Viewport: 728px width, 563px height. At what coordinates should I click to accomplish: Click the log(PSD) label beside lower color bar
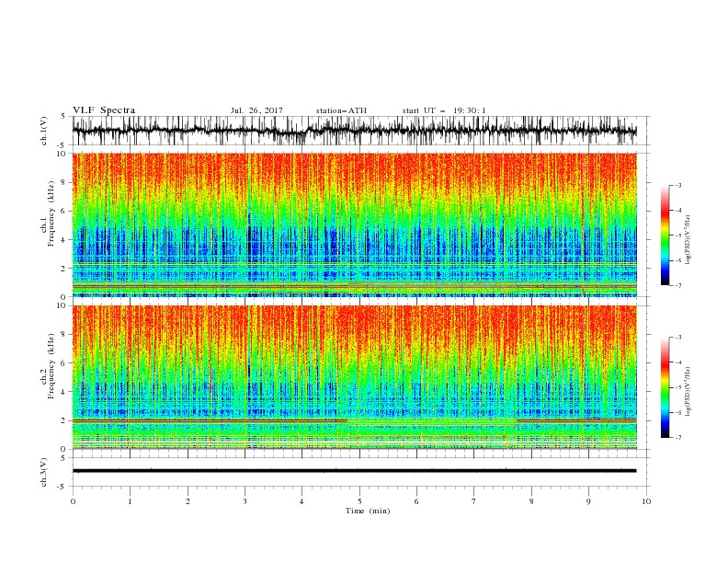688,391
